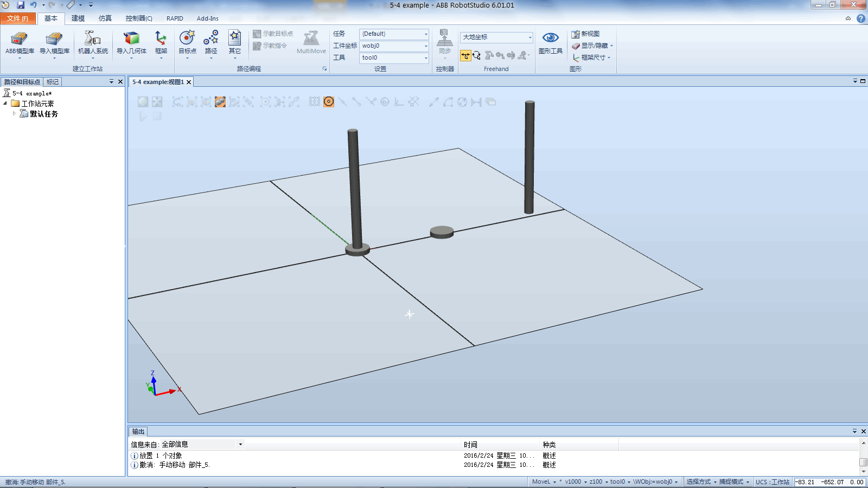Viewport: 868px width, 488px height.
Task: Click the view-all icon in viewport toolbar
Action: click(143, 102)
